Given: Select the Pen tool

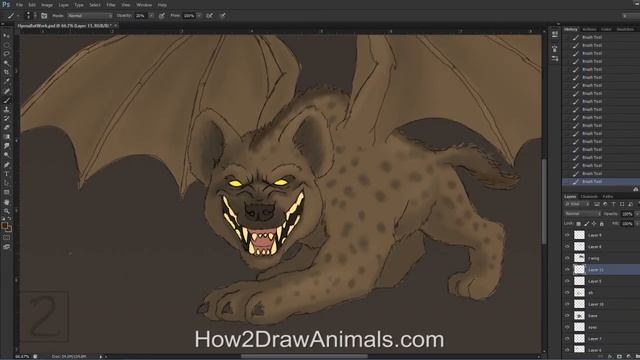Looking at the screenshot, I should (x=7, y=165).
